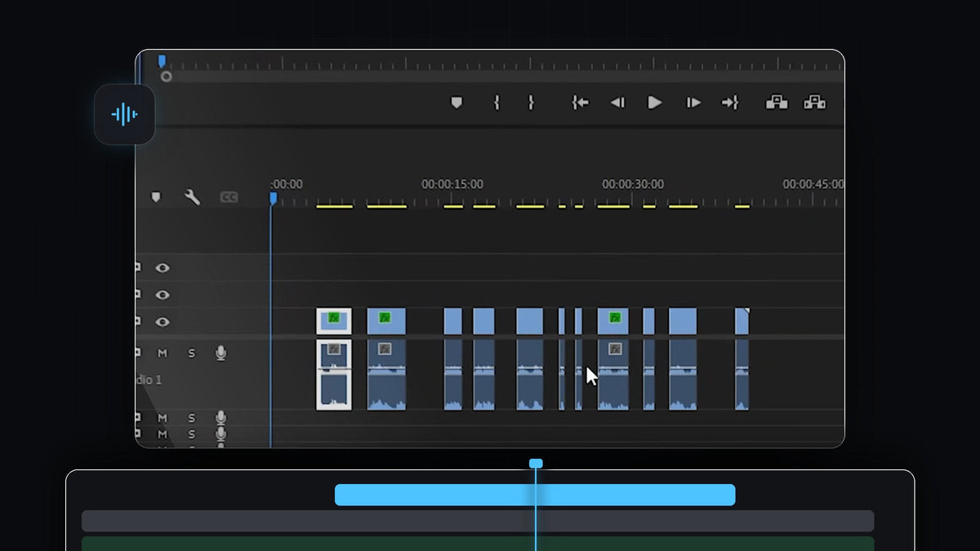Toggle the CC caption track options
Viewport: 980px width, 551px height.
(x=229, y=198)
